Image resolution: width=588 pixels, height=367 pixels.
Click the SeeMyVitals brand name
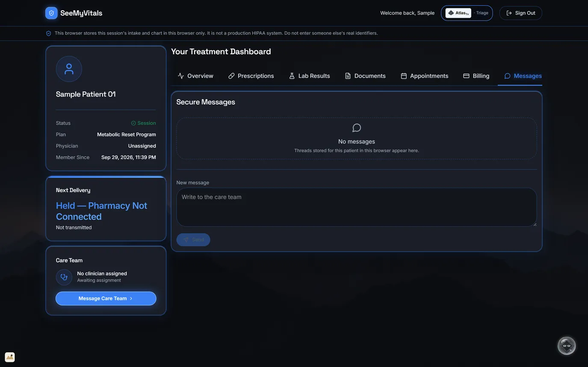coord(81,13)
